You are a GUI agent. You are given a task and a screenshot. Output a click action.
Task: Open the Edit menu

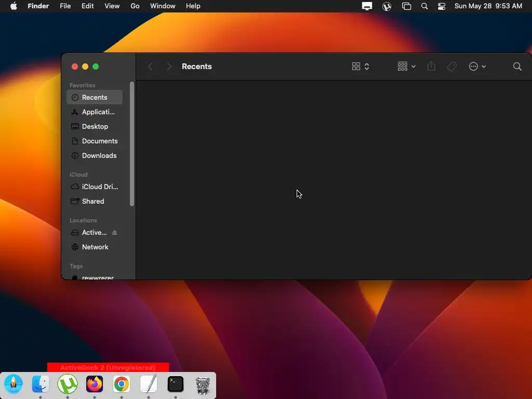[87, 6]
